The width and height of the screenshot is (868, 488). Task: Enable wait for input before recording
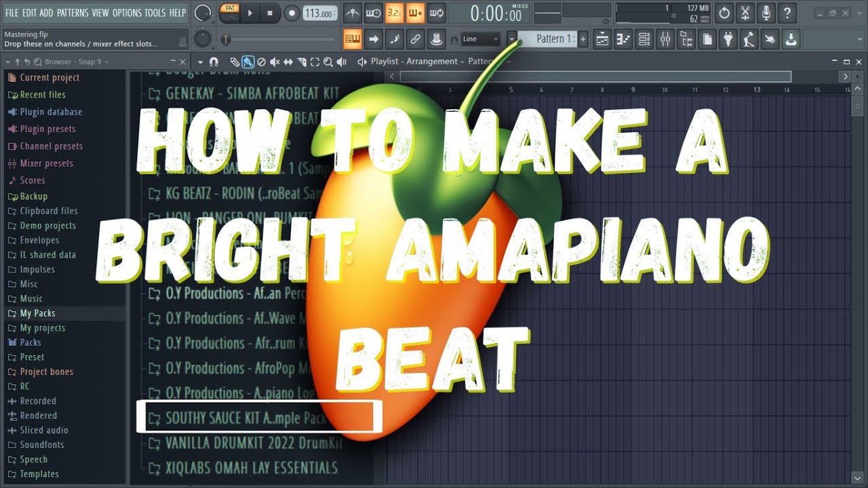click(373, 13)
